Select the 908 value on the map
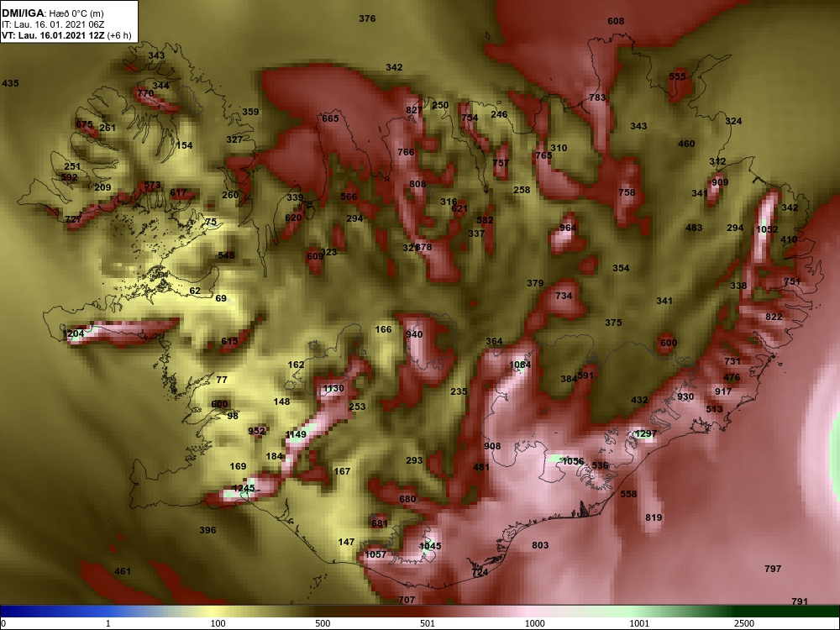840x630 pixels. tap(492, 446)
